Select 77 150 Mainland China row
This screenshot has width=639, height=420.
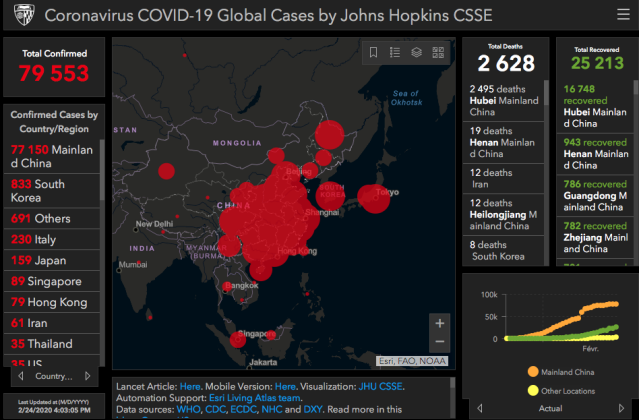pyautogui.click(x=52, y=156)
